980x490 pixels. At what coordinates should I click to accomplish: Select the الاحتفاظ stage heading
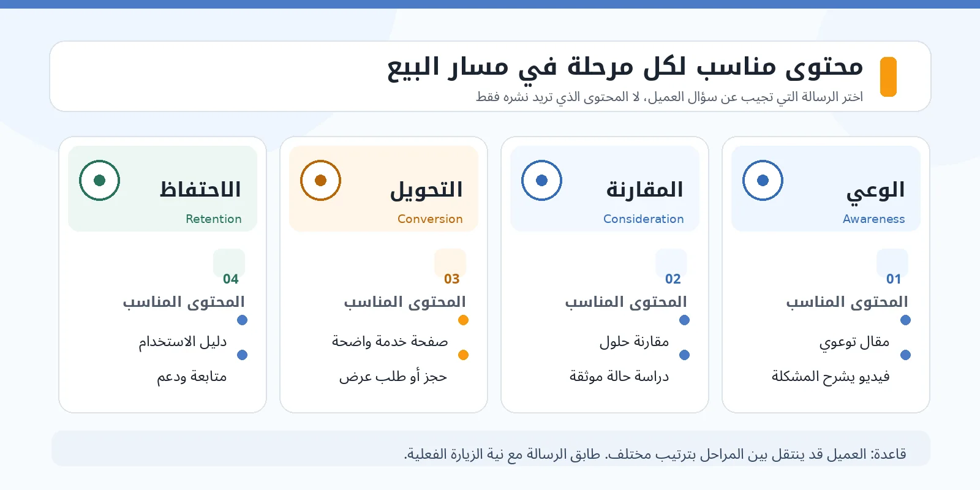pos(200,189)
